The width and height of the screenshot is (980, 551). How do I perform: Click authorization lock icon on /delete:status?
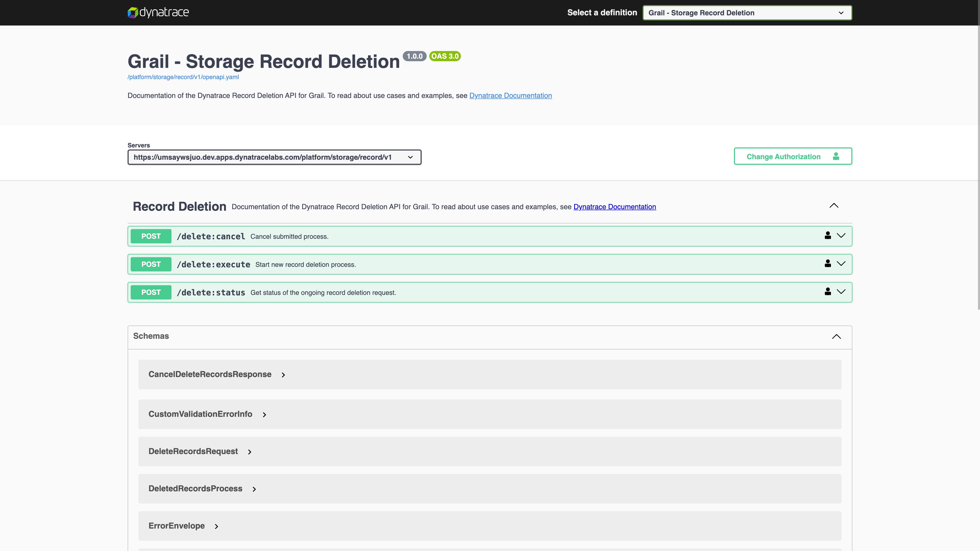pyautogui.click(x=827, y=292)
